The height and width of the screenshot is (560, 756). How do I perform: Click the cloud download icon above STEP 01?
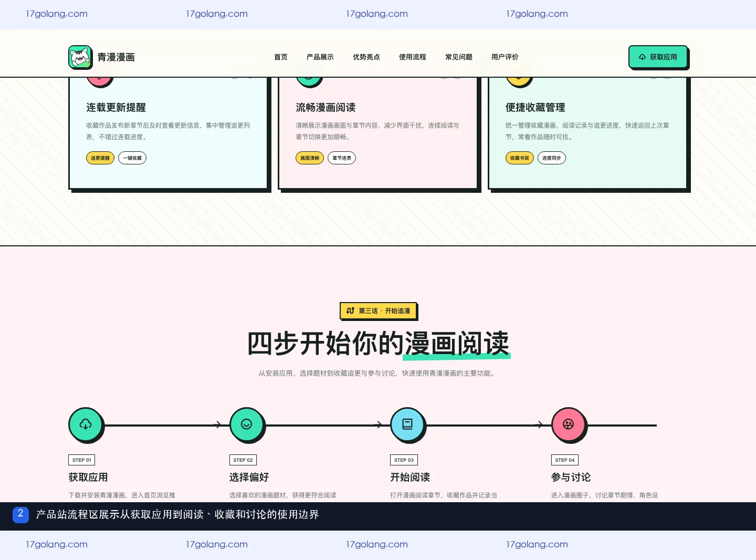86,424
